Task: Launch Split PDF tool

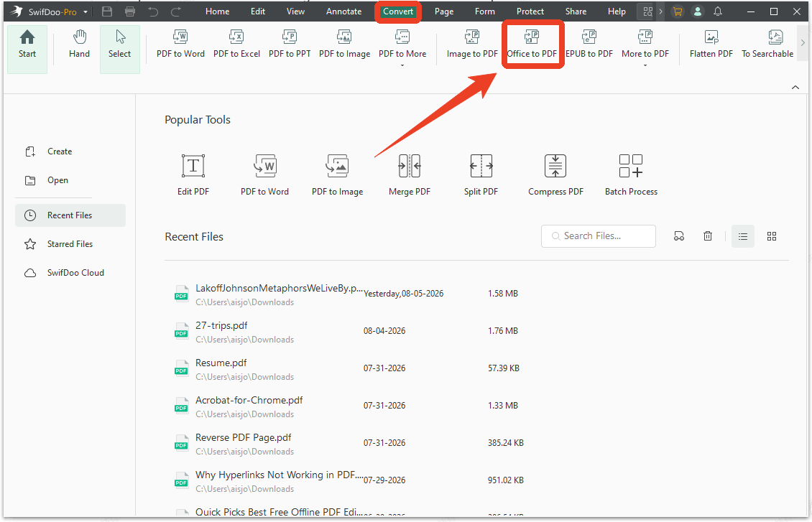Action: click(481, 175)
